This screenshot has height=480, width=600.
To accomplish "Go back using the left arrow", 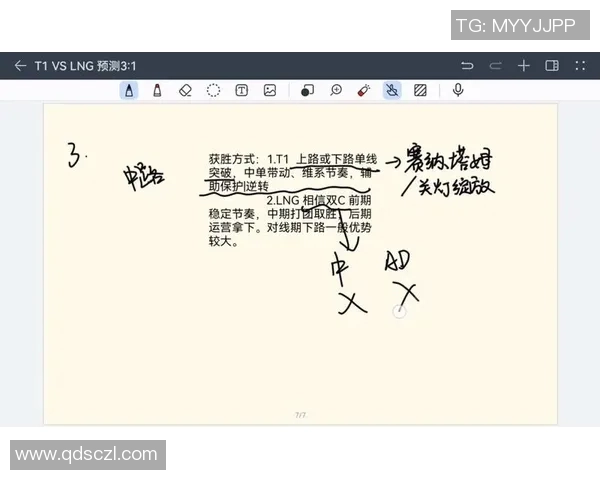I will (x=20, y=66).
